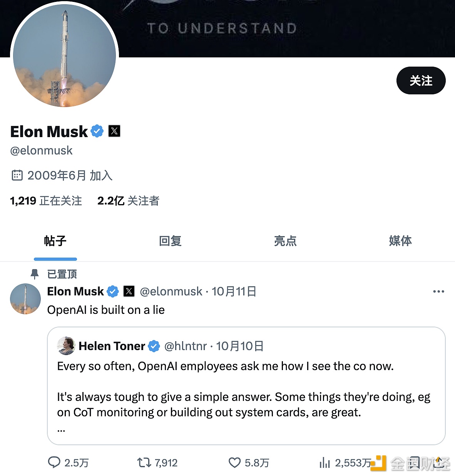
Task: Like the pinned post with heart icon
Action: pos(234,462)
